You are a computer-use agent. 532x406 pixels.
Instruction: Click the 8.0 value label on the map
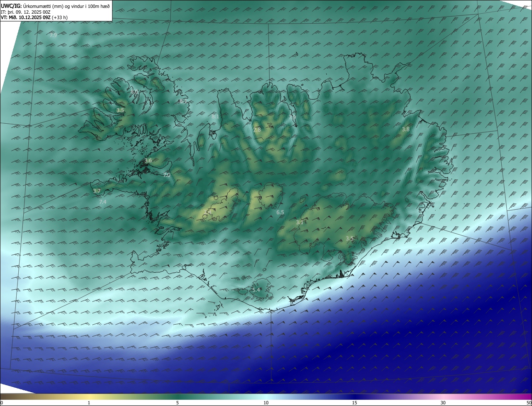[x=134, y=92]
